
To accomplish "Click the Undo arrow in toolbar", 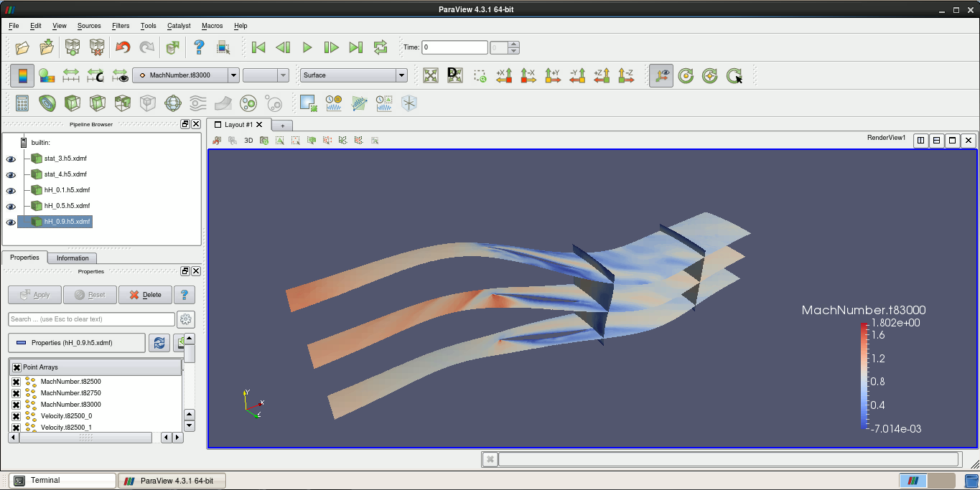I will 123,47.
